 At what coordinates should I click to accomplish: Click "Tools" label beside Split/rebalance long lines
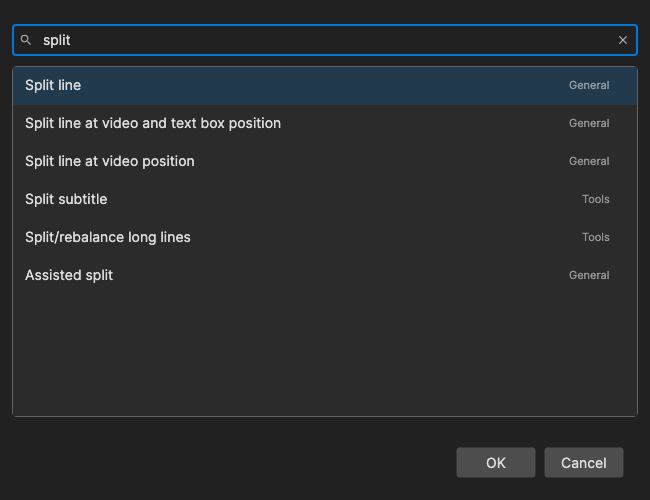pyautogui.click(x=596, y=238)
